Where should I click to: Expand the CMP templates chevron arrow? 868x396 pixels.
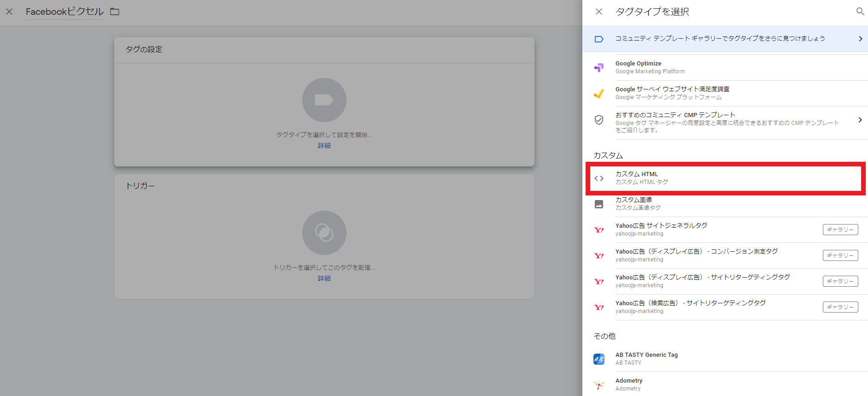pos(860,120)
